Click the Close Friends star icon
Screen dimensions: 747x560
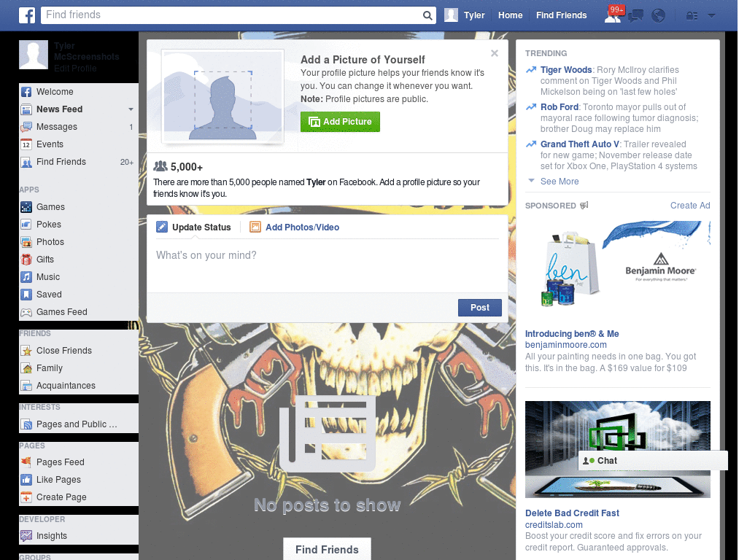click(26, 351)
